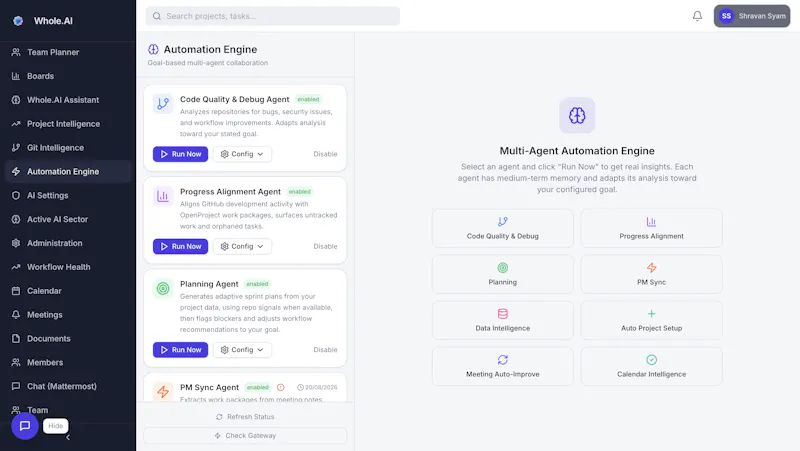Select the Auto Project Setup tile

pyautogui.click(x=652, y=320)
